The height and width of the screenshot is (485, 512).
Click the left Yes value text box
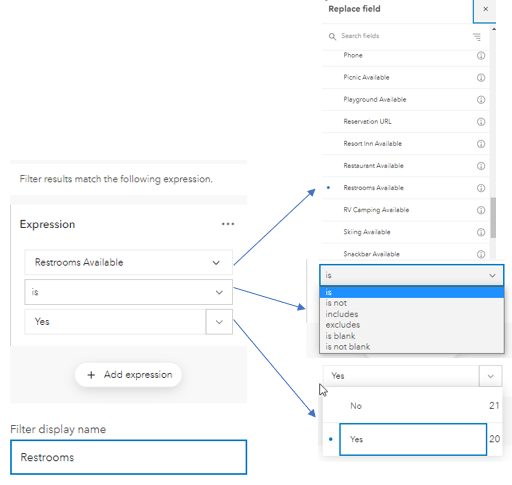point(115,322)
